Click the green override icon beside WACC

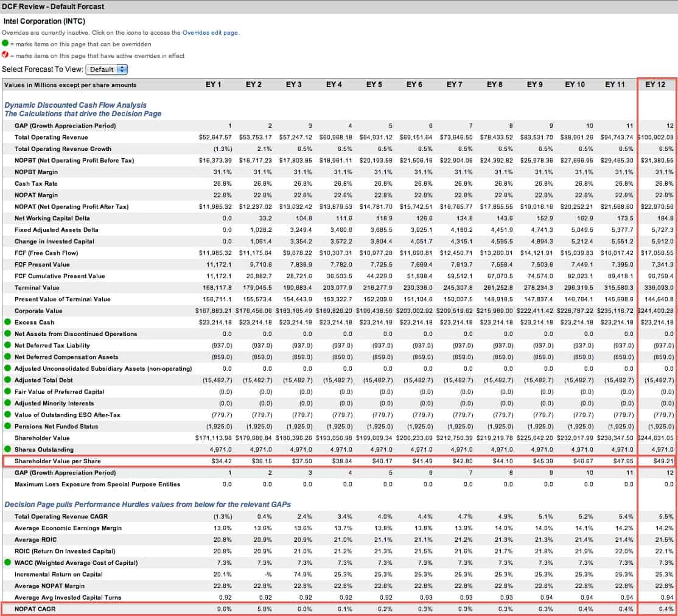[x=7, y=562]
